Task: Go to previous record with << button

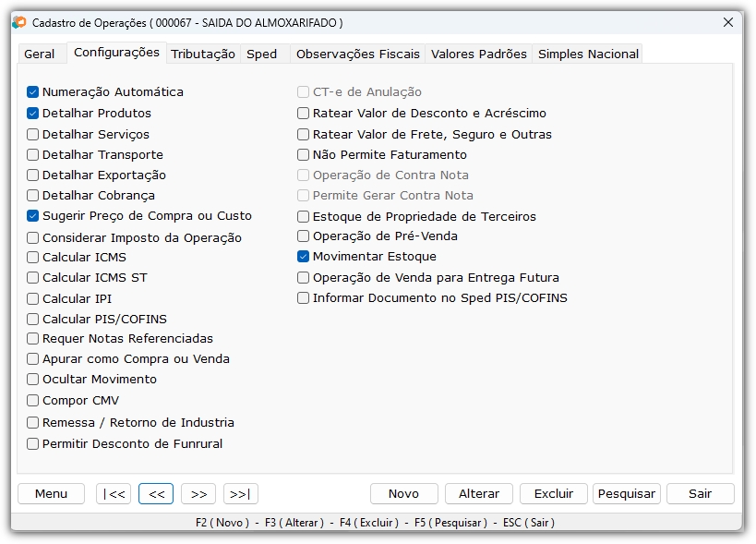Action: point(156,494)
